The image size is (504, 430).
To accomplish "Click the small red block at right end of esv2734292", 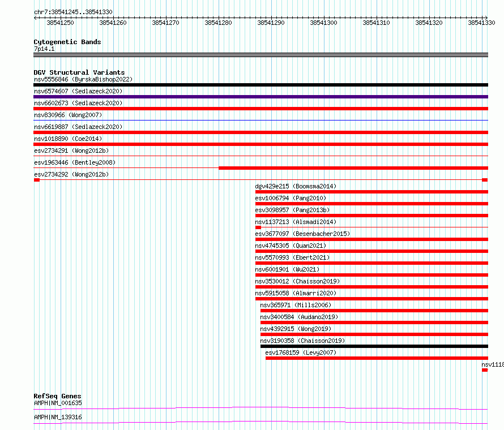I will (485, 180).
